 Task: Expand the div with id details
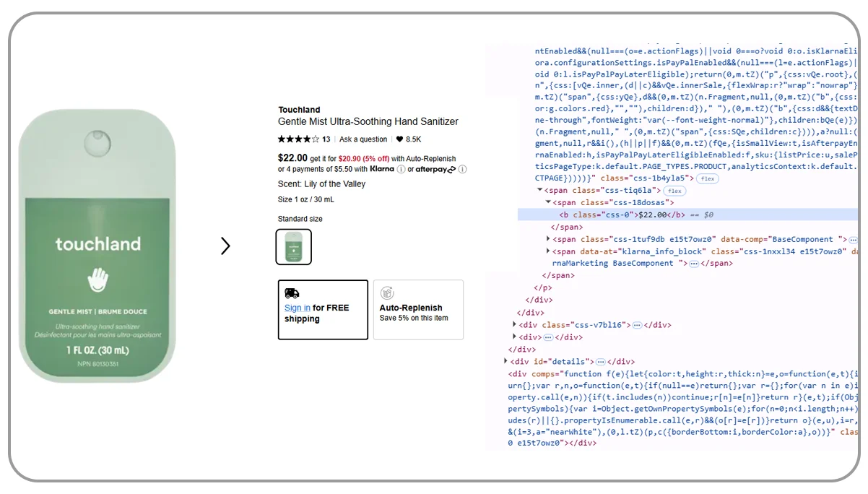click(x=505, y=361)
